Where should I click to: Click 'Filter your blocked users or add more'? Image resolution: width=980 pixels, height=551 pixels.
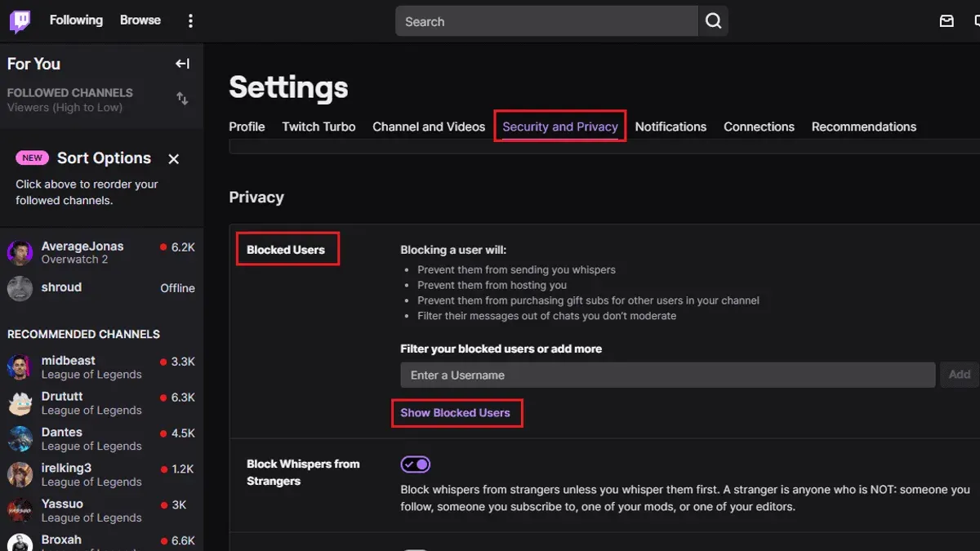point(501,349)
